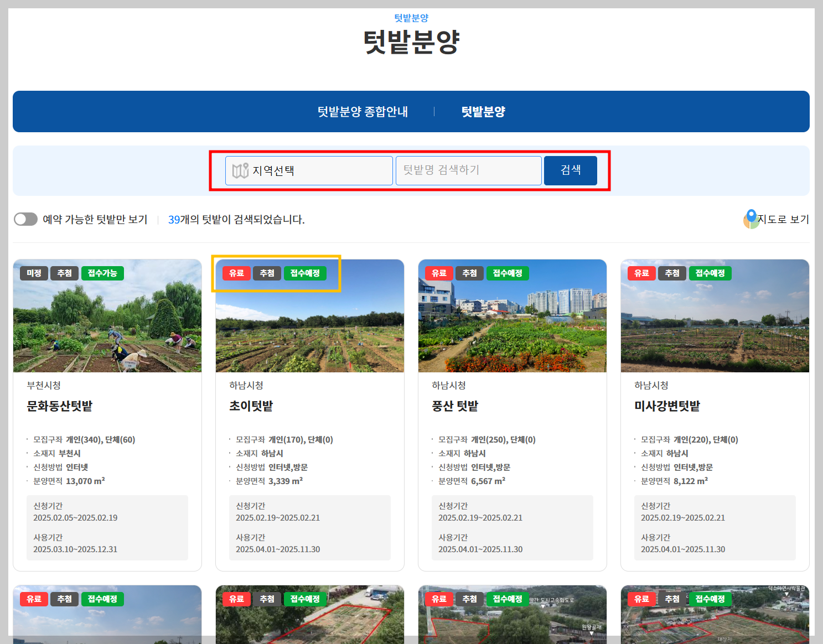The height and width of the screenshot is (644, 823).
Task: Click the 유료 badge on 풍산 텃밭 card
Action: [x=439, y=273]
